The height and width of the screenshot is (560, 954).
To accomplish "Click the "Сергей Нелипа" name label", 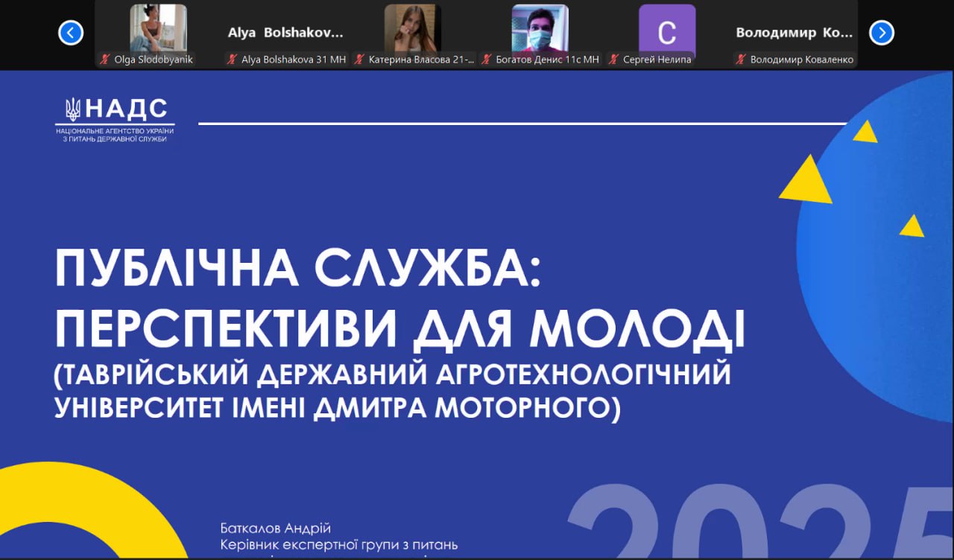I will 657,60.
